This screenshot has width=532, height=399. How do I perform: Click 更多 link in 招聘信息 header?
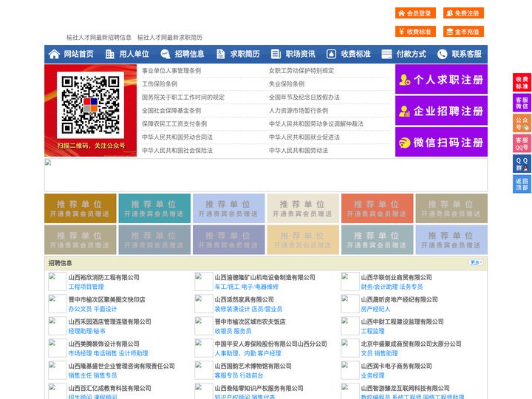pos(476,262)
